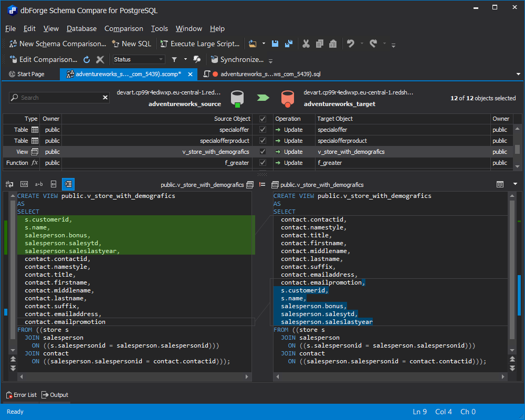Expand the diff pane options dropdown arrow
525x420 pixels.
point(516,184)
